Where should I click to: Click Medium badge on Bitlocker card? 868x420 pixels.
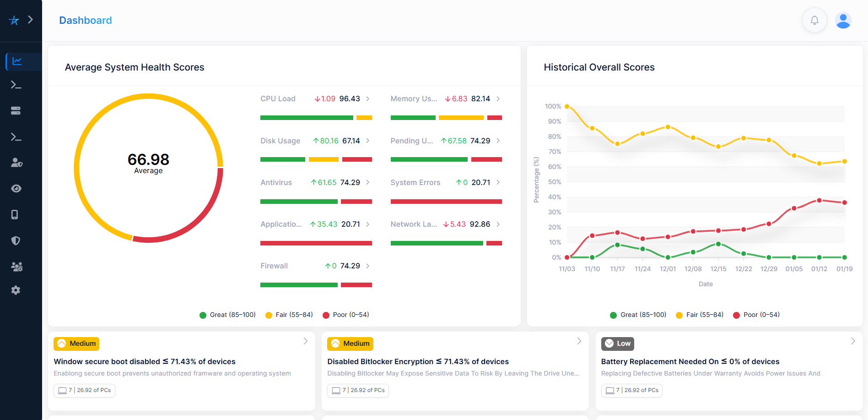coord(350,344)
